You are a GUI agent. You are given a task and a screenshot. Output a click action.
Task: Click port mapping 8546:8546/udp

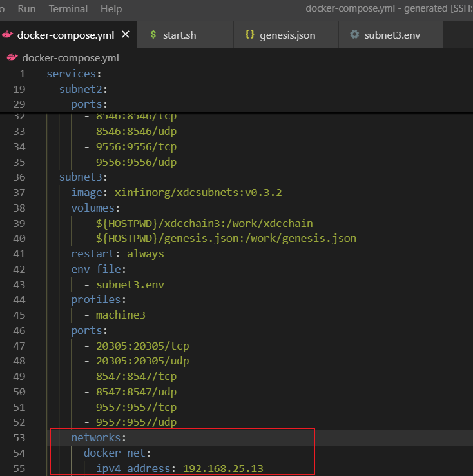click(x=136, y=132)
